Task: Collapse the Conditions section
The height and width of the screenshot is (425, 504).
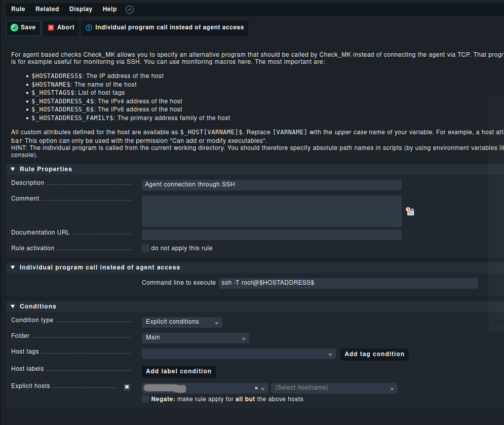Action: click(13, 306)
